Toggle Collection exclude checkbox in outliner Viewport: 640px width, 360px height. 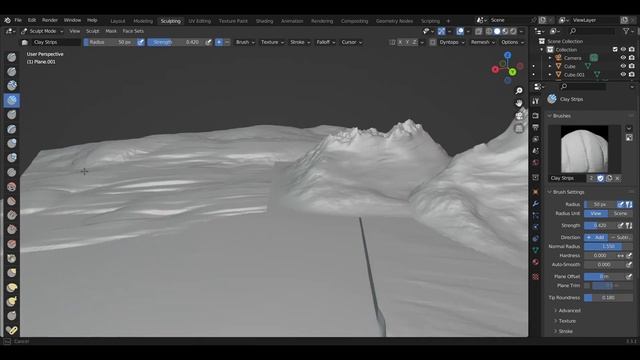tap(615, 49)
